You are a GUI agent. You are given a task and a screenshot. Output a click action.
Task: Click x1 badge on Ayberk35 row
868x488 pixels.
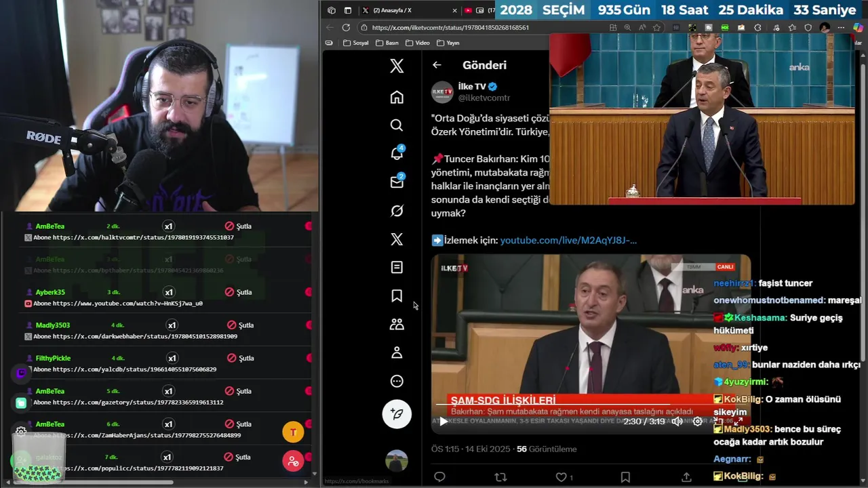168,292
